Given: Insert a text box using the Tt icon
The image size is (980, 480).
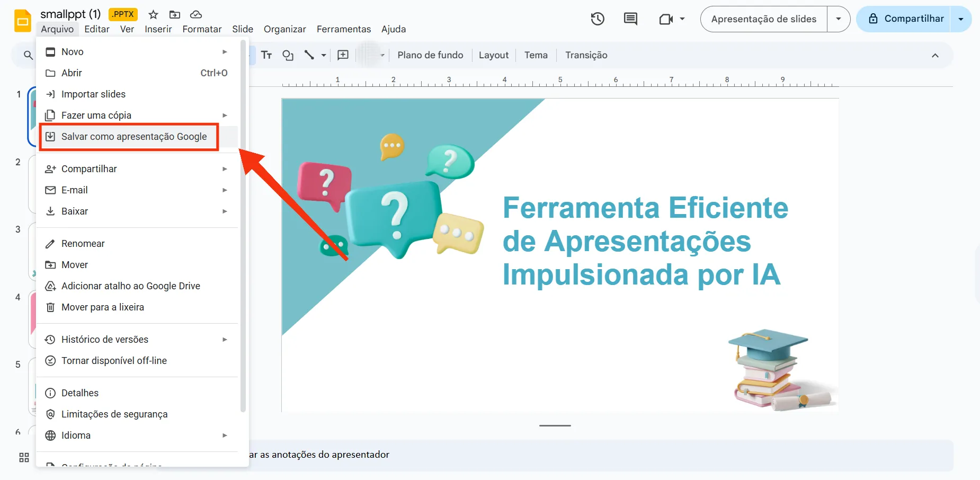Looking at the screenshot, I should point(266,55).
